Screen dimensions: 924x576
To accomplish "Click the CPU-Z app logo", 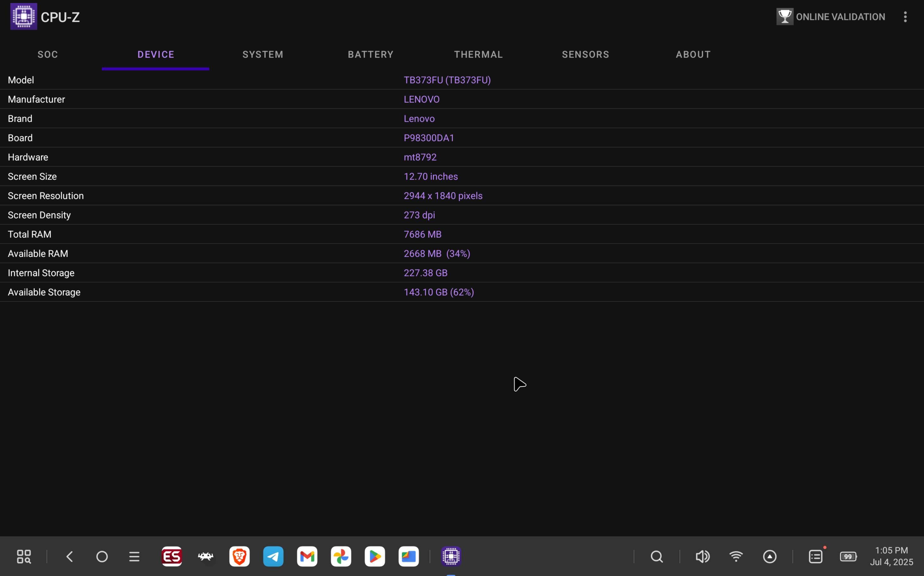I will coord(24,17).
